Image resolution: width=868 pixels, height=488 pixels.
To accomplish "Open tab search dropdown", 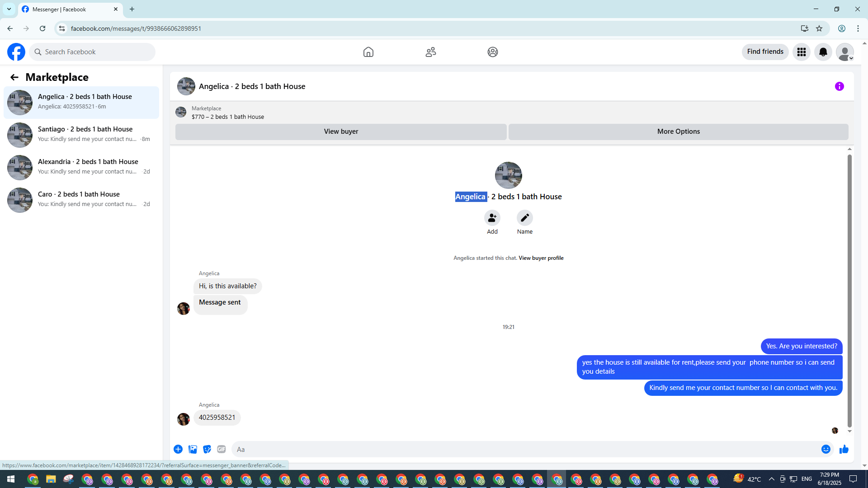I will (9, 9).
